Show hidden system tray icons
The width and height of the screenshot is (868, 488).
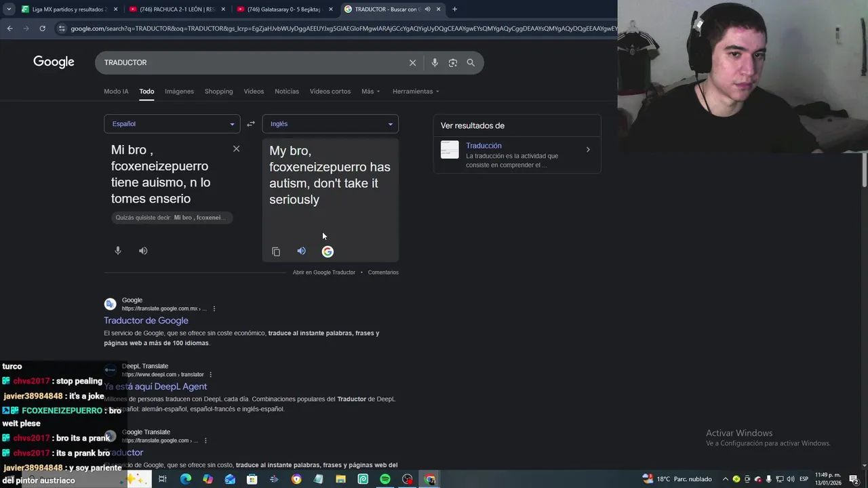tap(726, 479)
